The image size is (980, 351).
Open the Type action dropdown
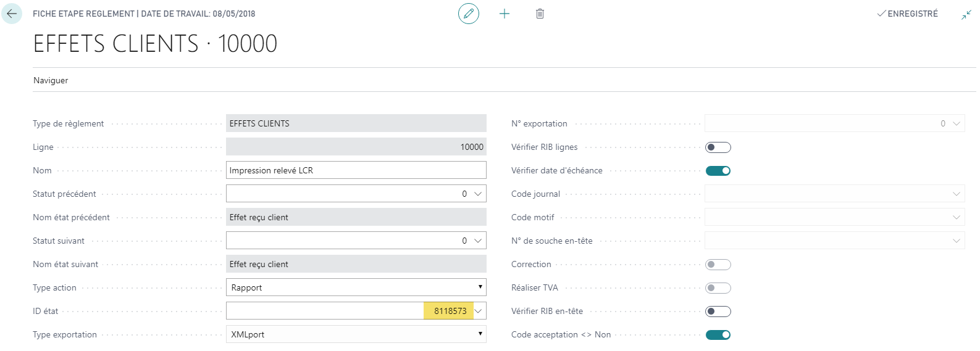(356, 287)
